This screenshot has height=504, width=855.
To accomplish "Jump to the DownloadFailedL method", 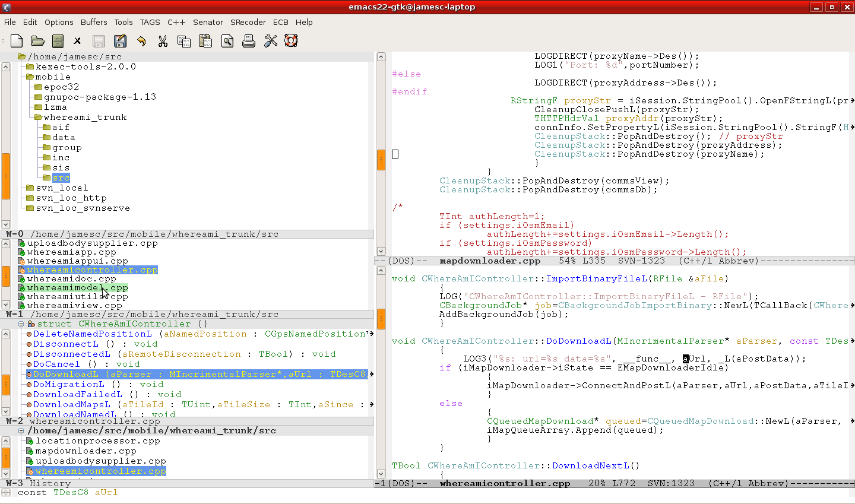I will tap(77, 394).
